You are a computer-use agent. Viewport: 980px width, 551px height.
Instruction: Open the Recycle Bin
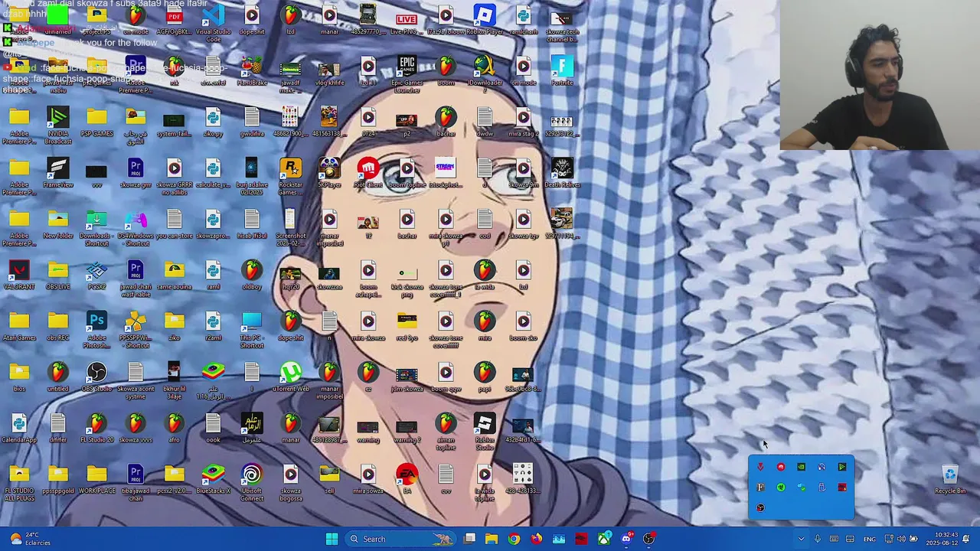(950, 480)
